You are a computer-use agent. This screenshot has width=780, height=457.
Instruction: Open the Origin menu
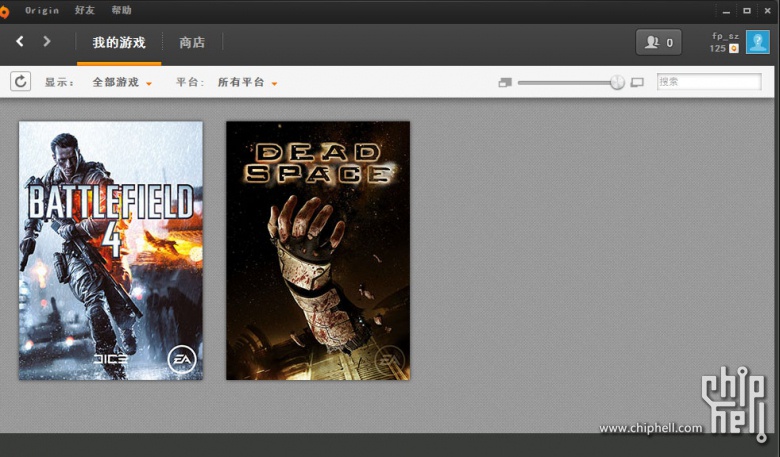pos(42,10)
